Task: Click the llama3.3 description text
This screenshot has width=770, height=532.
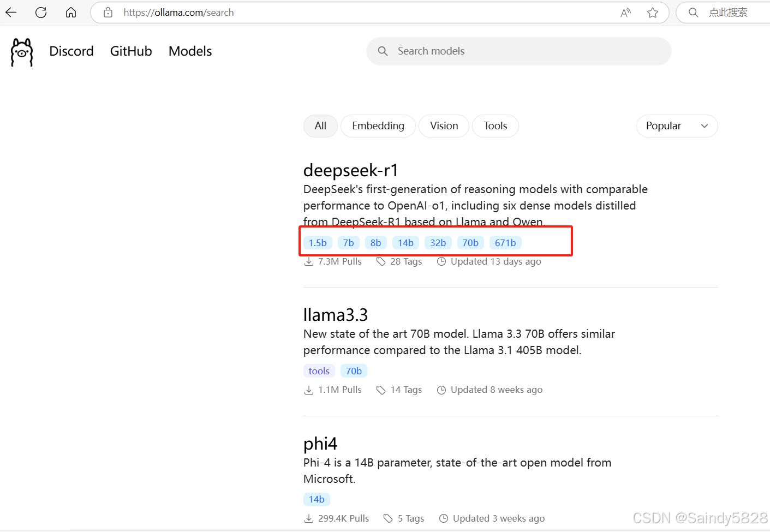Action: 459,342
